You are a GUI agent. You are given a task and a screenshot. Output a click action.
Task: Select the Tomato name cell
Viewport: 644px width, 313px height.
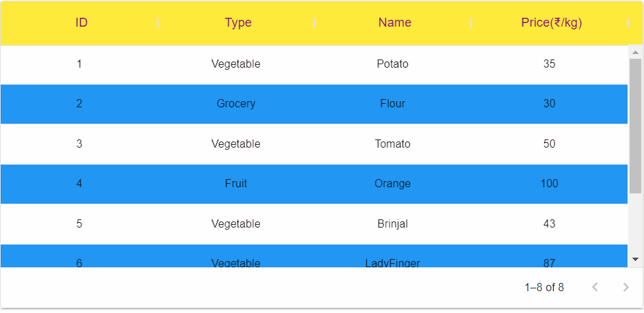[393, 144]
